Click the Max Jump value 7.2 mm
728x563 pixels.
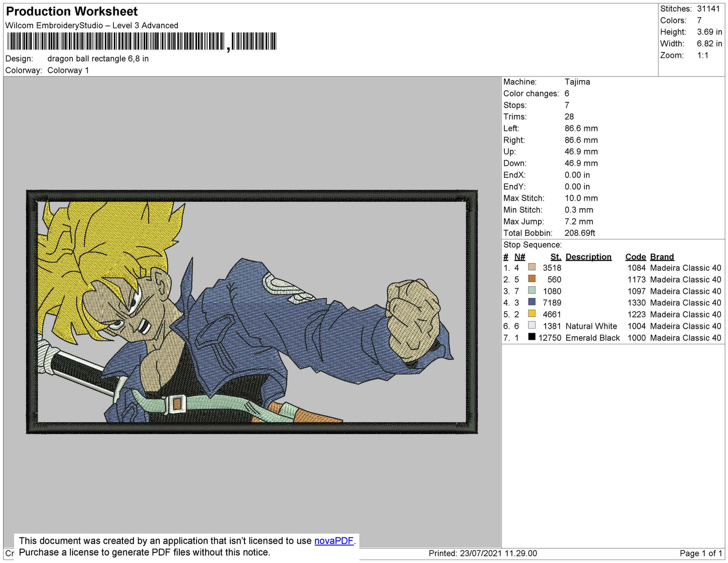click(x=579, y=221)
